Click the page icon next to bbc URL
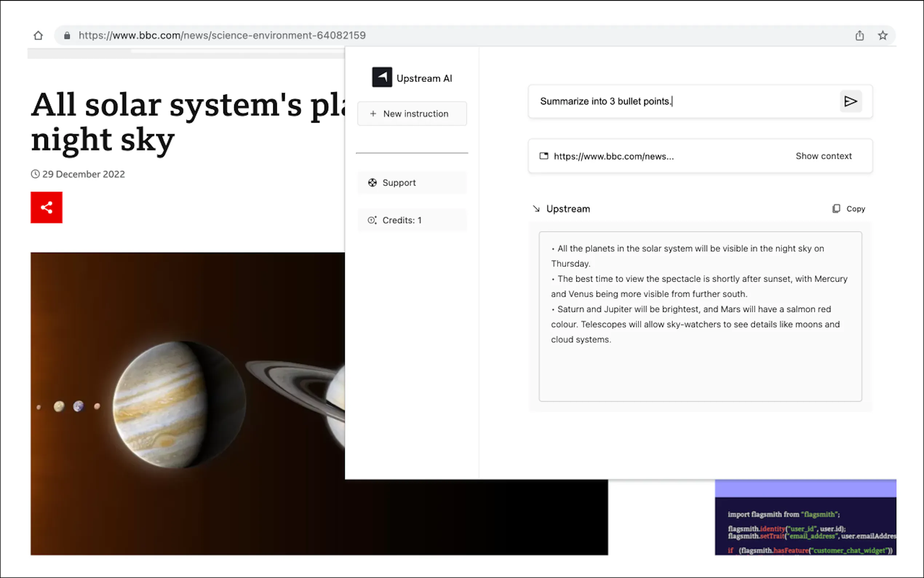 click(543, 156)
